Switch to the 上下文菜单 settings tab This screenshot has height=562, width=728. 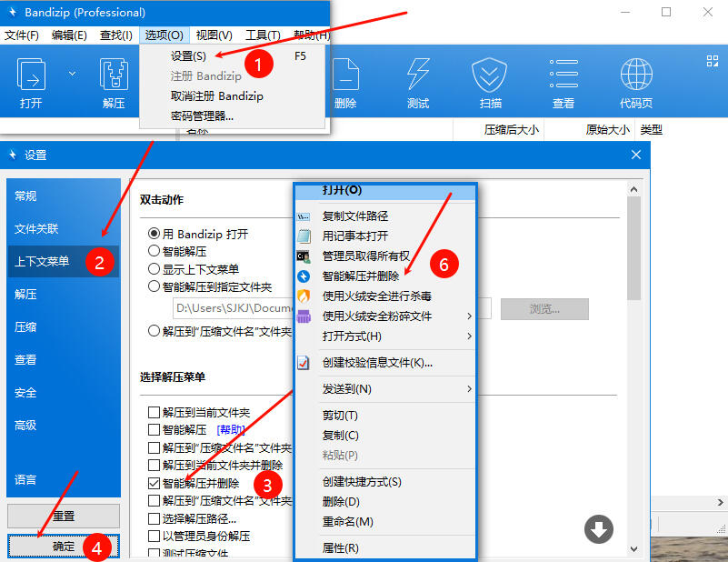pyautogui.click(x=64, y=262)
